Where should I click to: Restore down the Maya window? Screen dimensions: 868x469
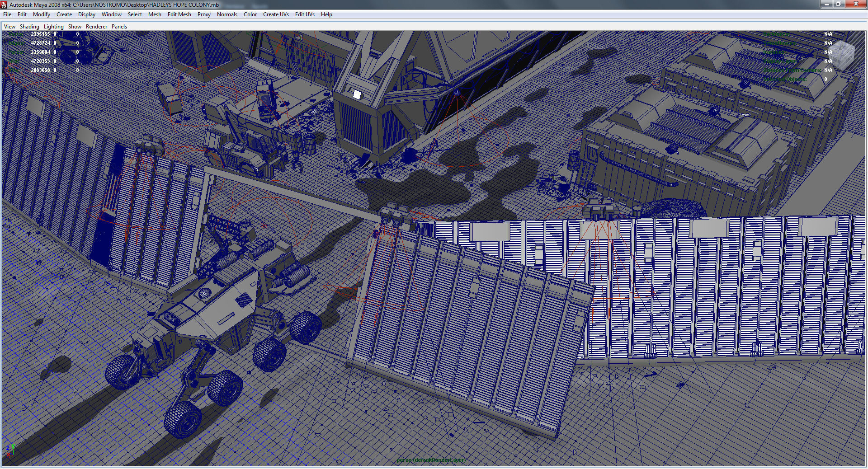point(839,4)
